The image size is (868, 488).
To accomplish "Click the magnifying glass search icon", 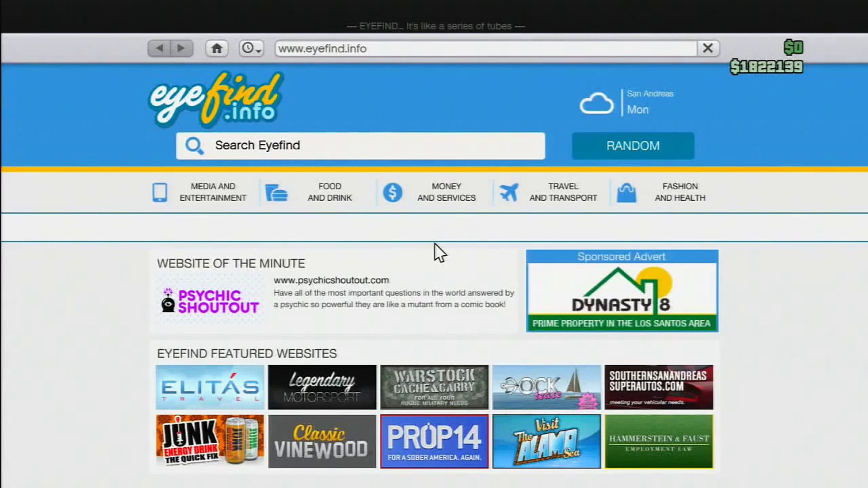I will coord(194,145).
